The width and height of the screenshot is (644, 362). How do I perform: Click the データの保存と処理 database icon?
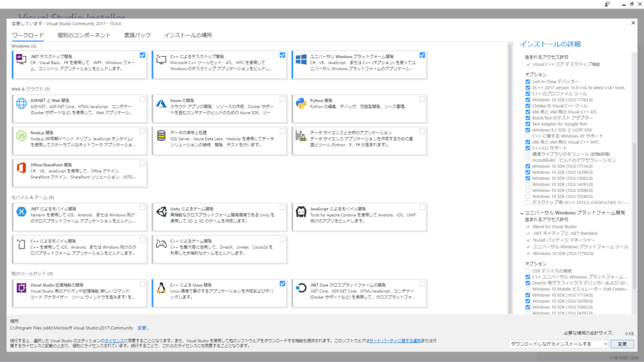pyautogui.click(x=161, y=135)
